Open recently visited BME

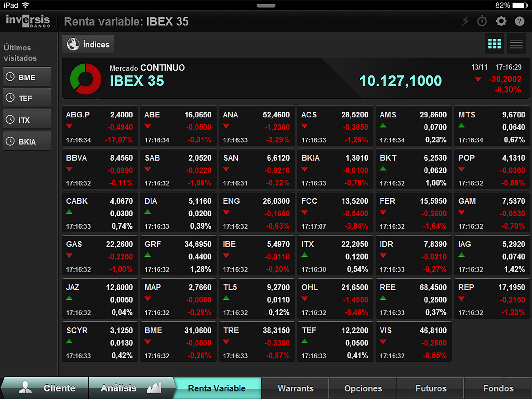(x=27, y=77)
